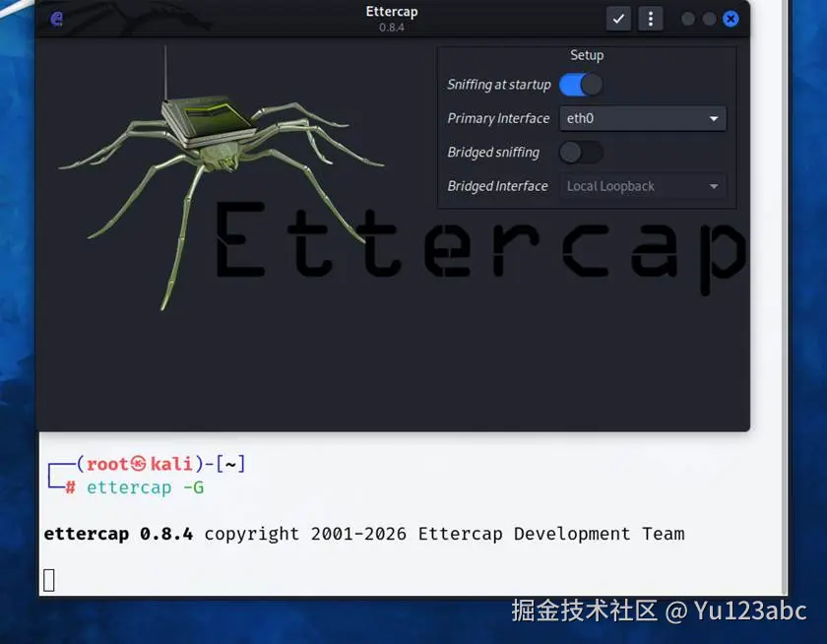This screenshot has width=827, height=644.
Task: Click the root@kali prompt text
Action: tap(139, 464)
